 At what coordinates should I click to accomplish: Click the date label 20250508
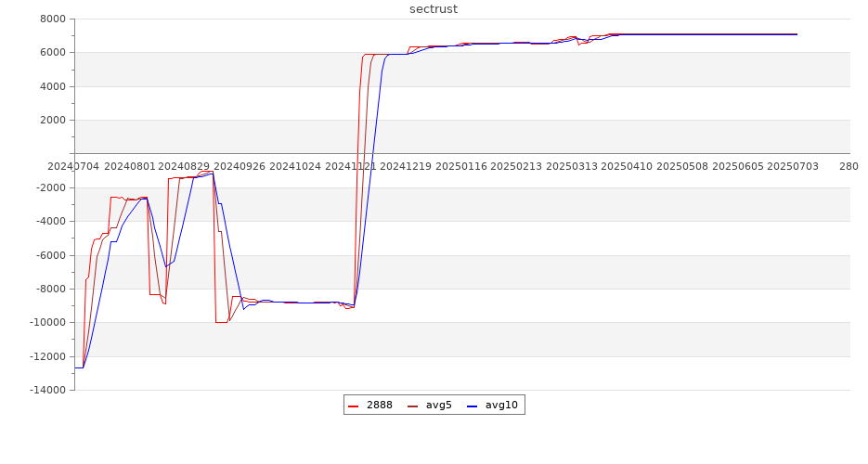pos(682,166)
